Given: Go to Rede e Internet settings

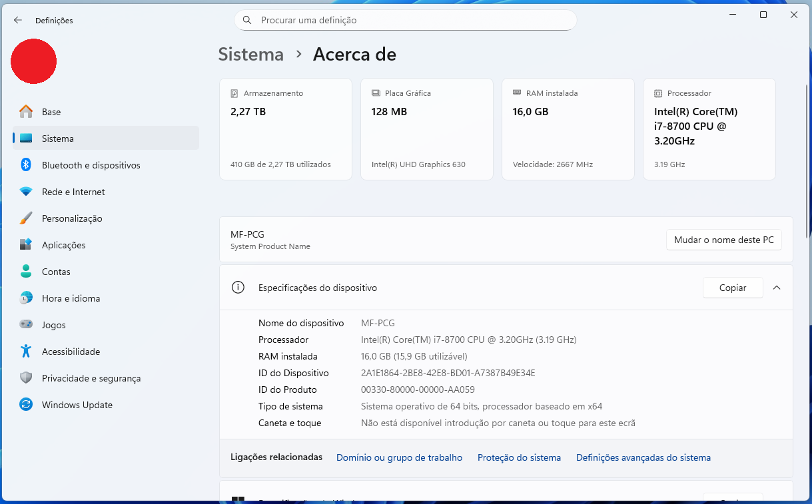Looking at the screenshot, I should point(106,192).
